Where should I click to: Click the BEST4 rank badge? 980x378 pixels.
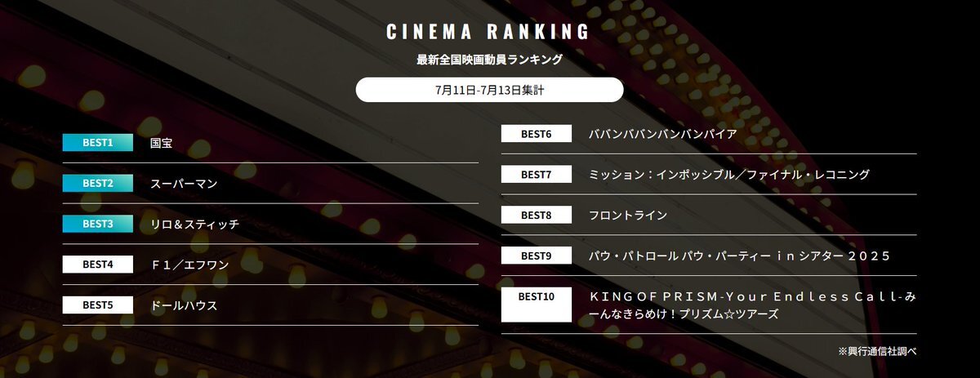tap(97, 265)
